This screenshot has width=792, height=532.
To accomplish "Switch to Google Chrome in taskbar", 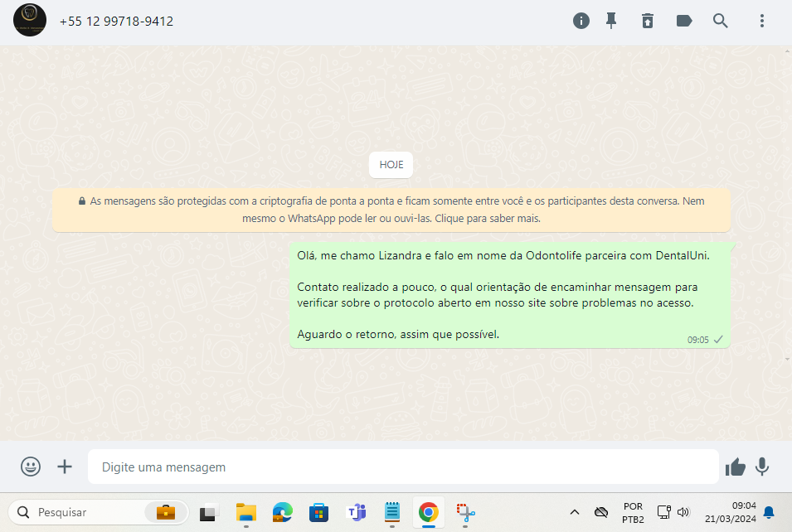I will (428, 512).
